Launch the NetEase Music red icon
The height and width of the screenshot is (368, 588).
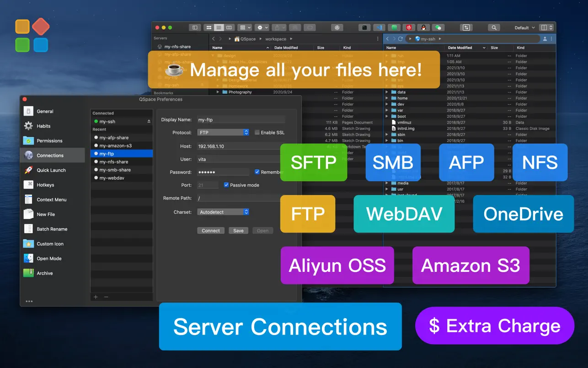coord(409,27)
